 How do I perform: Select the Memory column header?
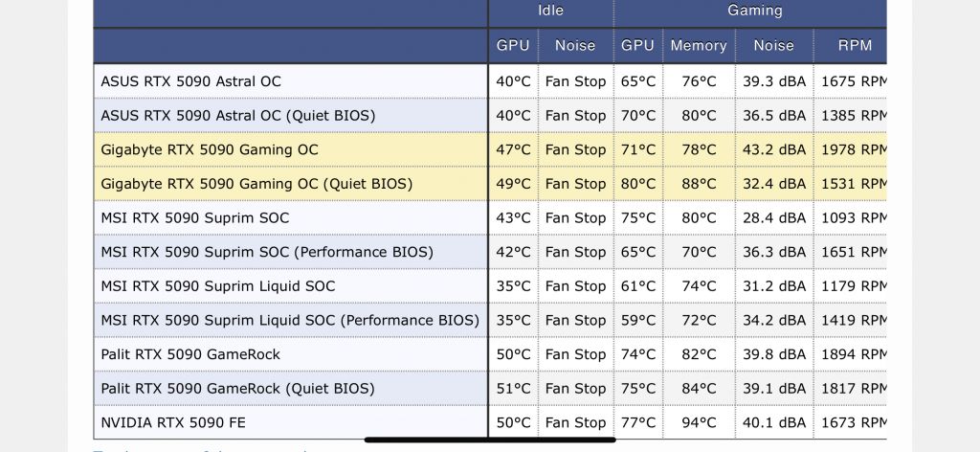pyautogui.click(x=698, y=45)
